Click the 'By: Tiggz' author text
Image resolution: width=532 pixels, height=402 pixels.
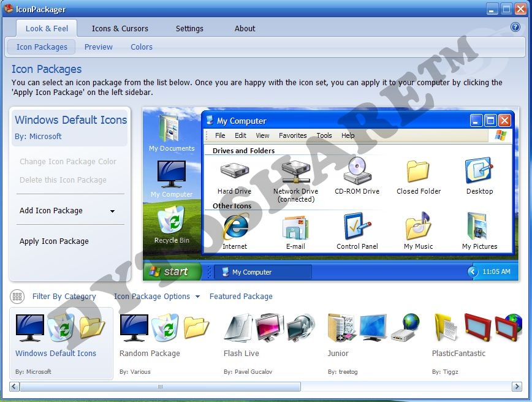pyautogui.click(x=445, y=372)
